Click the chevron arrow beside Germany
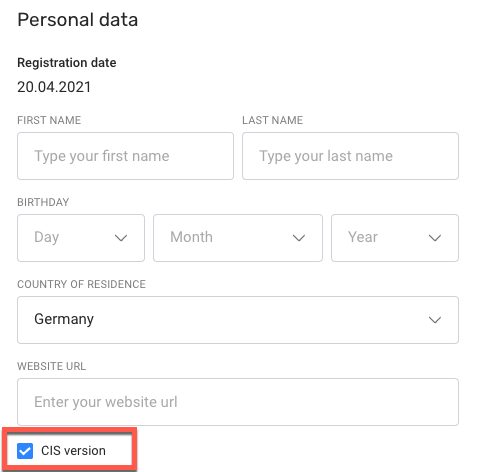Screen dimensions: 479x472 [435, 320]
